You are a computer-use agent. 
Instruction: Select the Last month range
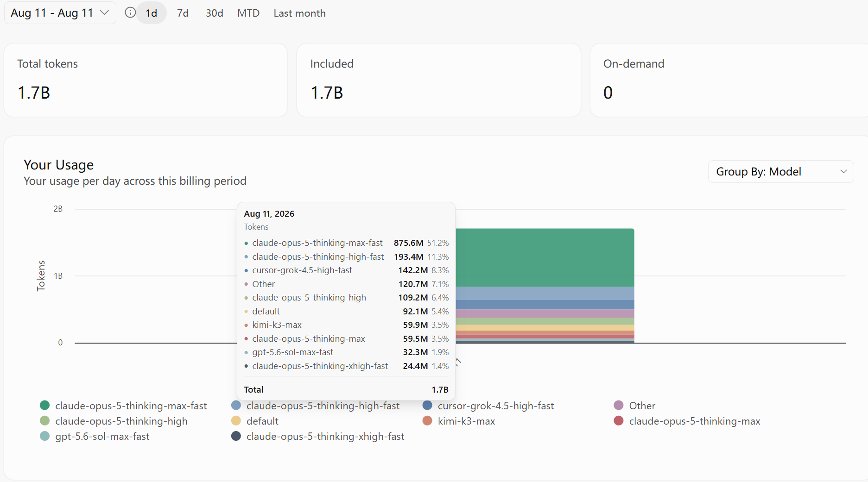[300, 13]
